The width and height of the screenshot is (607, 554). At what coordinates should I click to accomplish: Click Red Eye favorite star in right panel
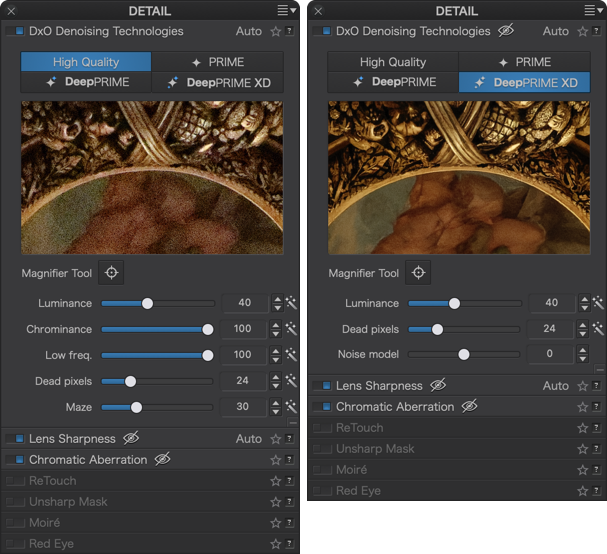[x=583, y=491]
